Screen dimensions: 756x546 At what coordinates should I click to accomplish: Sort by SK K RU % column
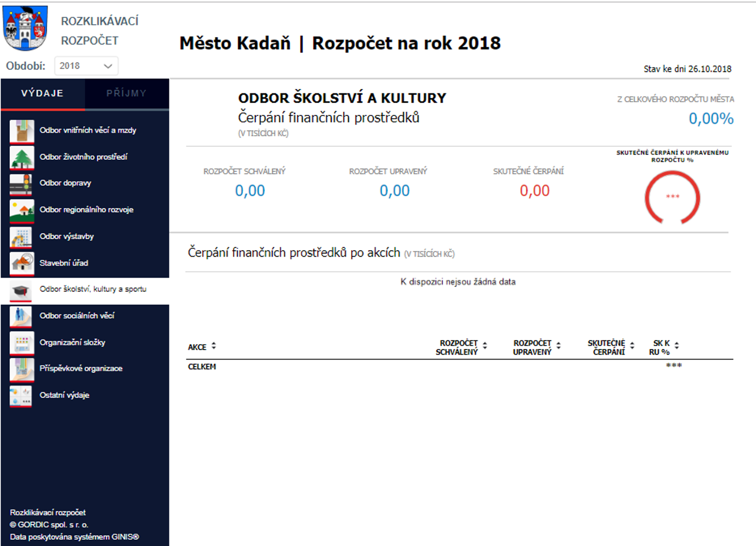coord(677,346)
